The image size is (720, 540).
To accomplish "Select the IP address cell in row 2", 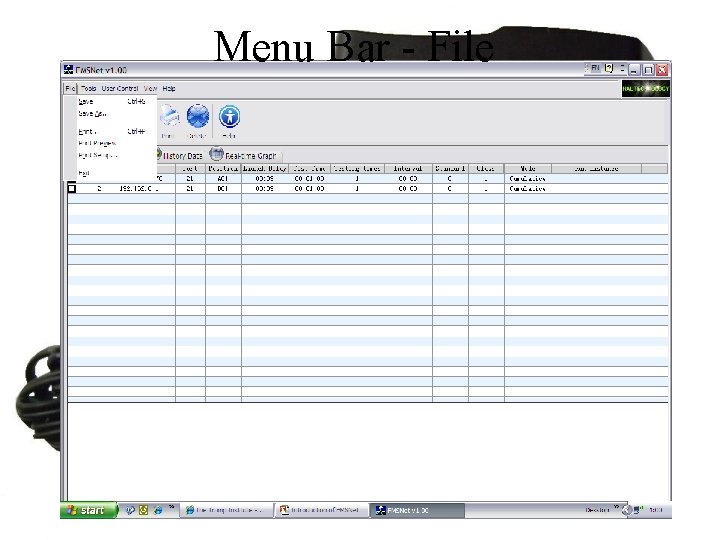I will click(x=139, y=188).
